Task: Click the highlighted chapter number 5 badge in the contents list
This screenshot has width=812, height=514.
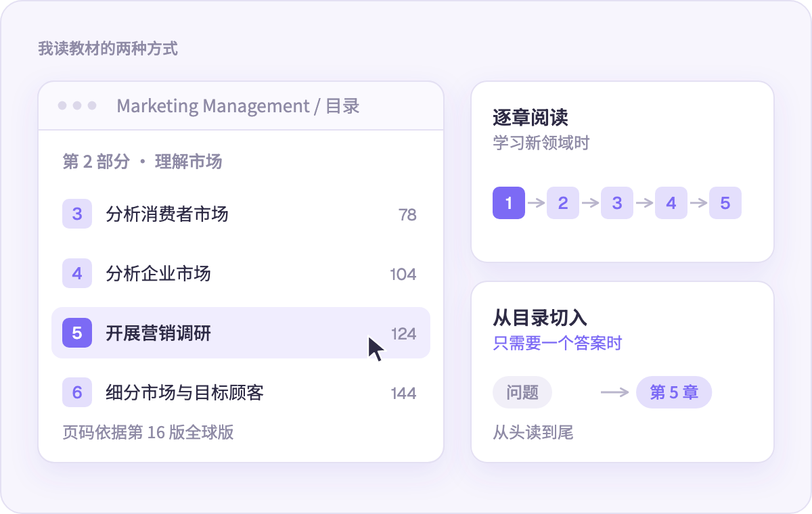Action: point(77,333)
